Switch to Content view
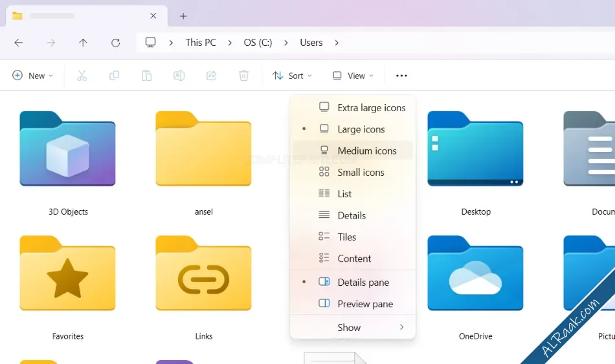Viewport: 615px width, 364px height. click(353, 258)
